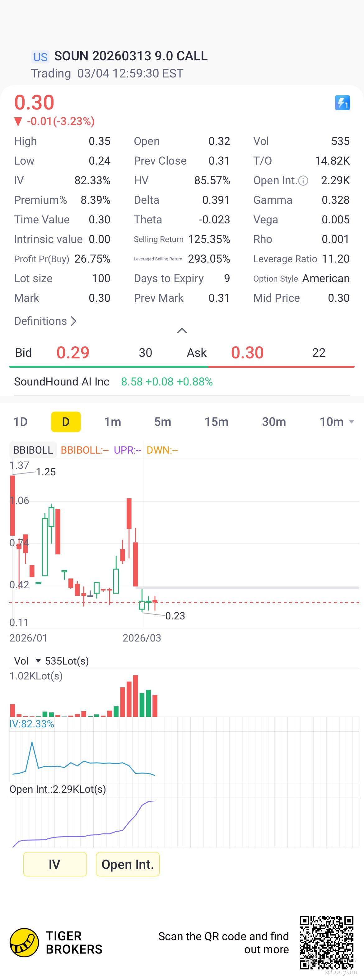Toggle the Open Int. chart button
This screenshot has width=364, height=980.
(128, 864)
